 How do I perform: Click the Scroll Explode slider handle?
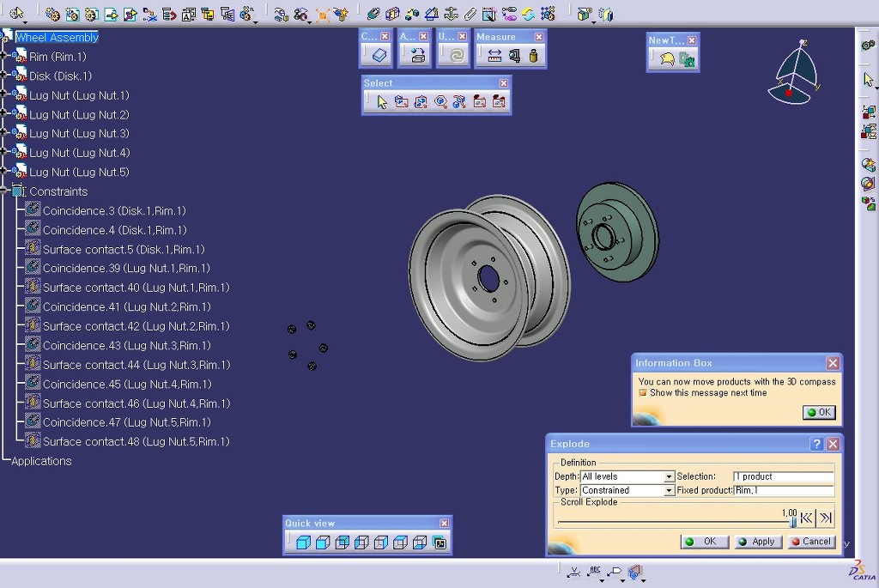pyautogui.click(x=791, y=520)
